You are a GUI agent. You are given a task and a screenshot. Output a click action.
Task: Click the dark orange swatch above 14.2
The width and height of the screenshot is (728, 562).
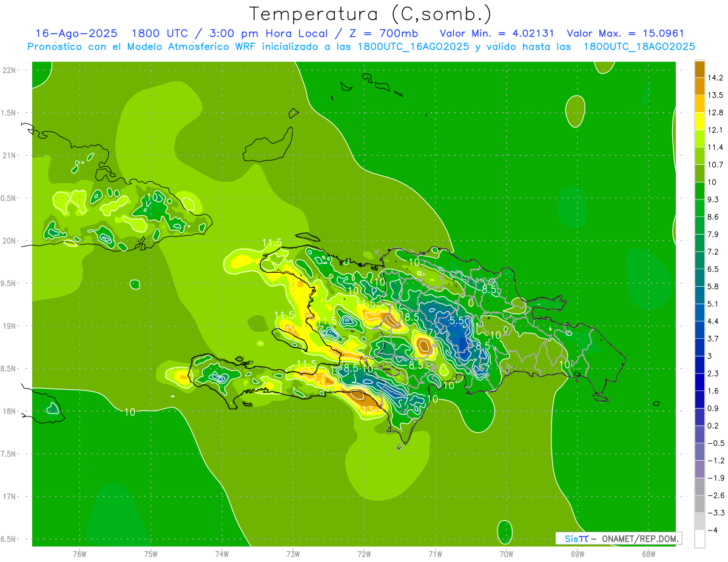pyautogui.click(x=699, y=69)
